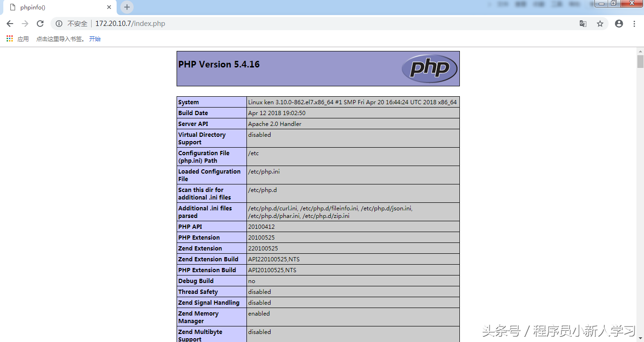Click the scrollbar up arrow
Image resolution: width=644 pixels, height=342 pixels.
[640, 51]
